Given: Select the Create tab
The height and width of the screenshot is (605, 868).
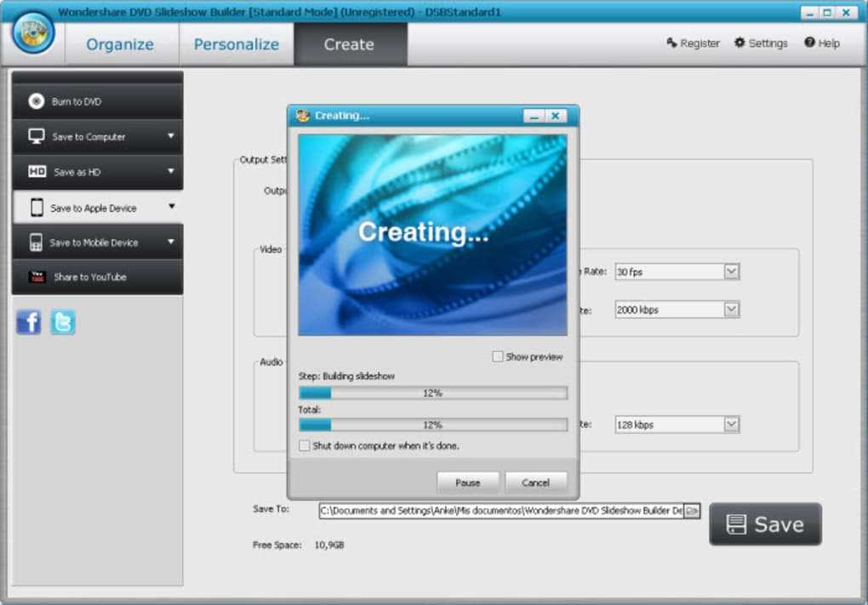Looking at the screenshot, I should (x=349, y=45).
